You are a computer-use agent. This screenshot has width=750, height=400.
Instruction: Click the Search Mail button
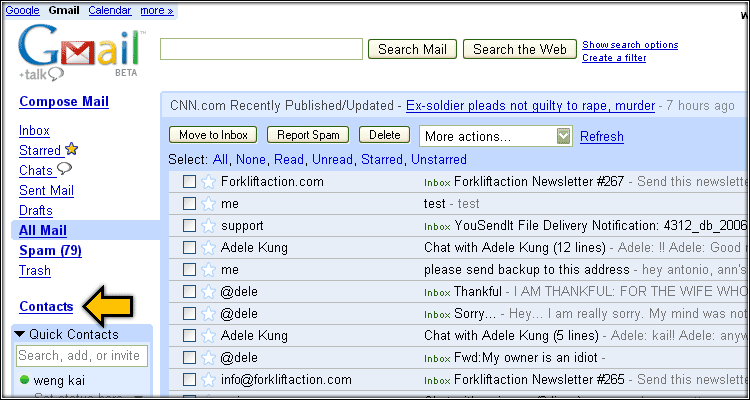tap(412, 49)
